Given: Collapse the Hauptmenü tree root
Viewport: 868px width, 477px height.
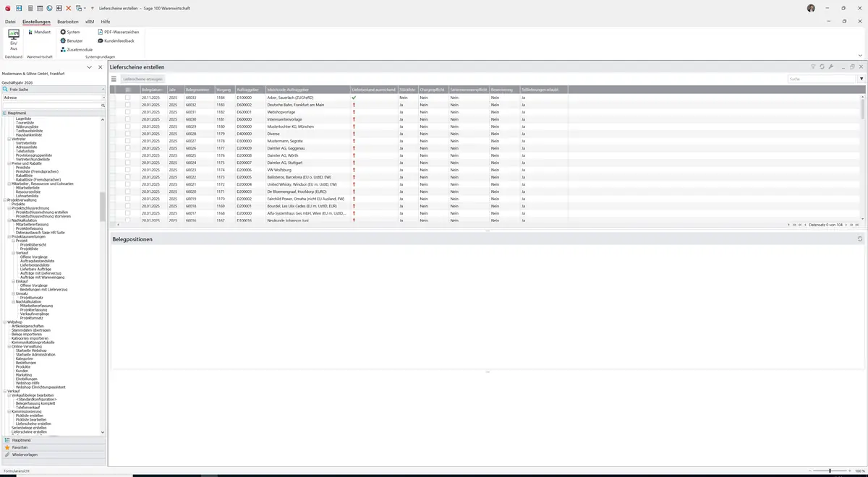Looking at the screenshot, I should [x=4, y=113].
